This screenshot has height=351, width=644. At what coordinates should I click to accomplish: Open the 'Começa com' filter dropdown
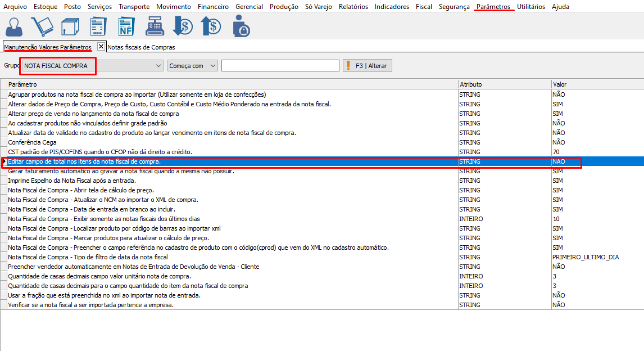tap(212, 66)
